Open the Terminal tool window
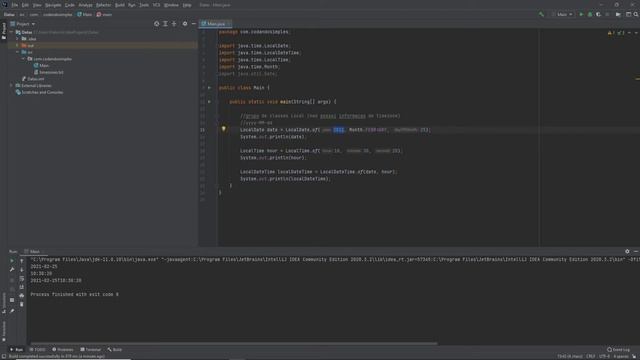The image size is (640, 360). tap(90, 349)
